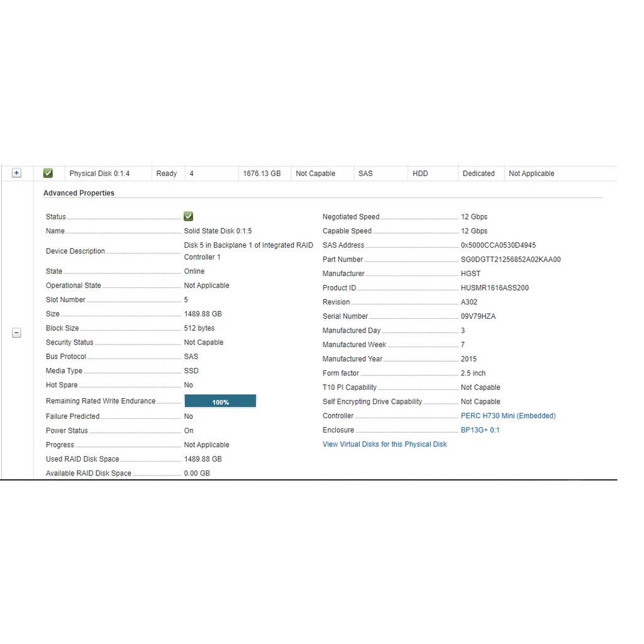The width and height of the screenshot is (644, 644).
Task: View Virtual Disks for this Physical Disk
Action: coord(384,444)
